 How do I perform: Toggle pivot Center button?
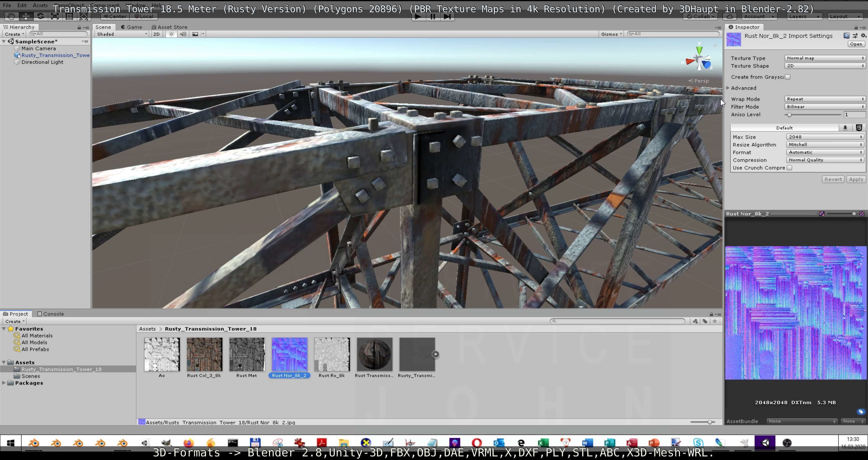[x=115, y=16]
